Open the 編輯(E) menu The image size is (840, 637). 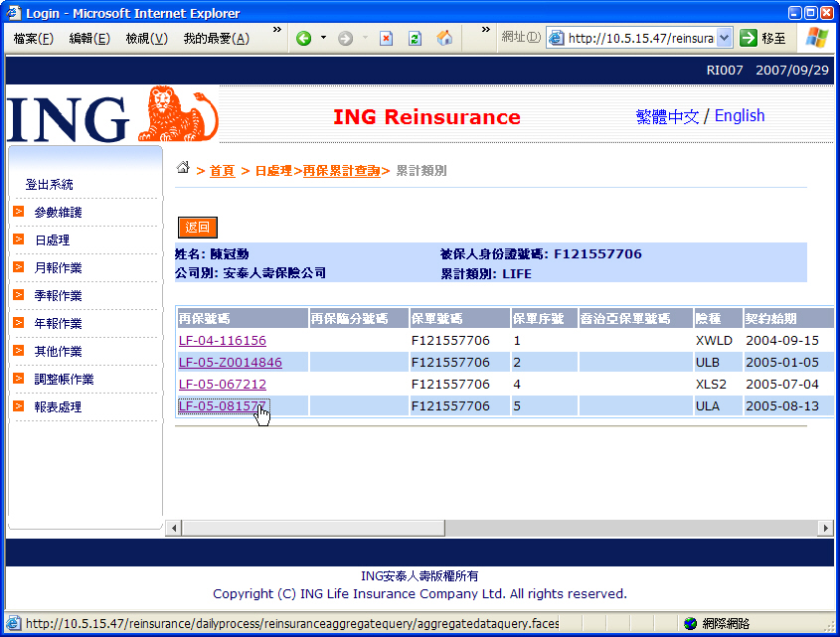click(89, 39)
